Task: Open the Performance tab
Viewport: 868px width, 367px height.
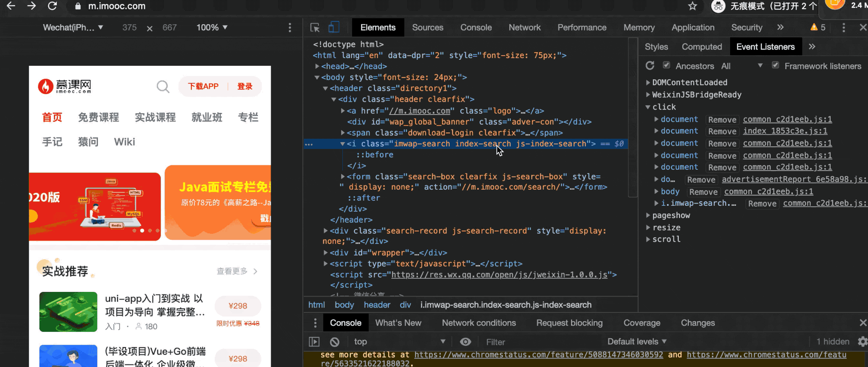Action: (x=582, y=28)
